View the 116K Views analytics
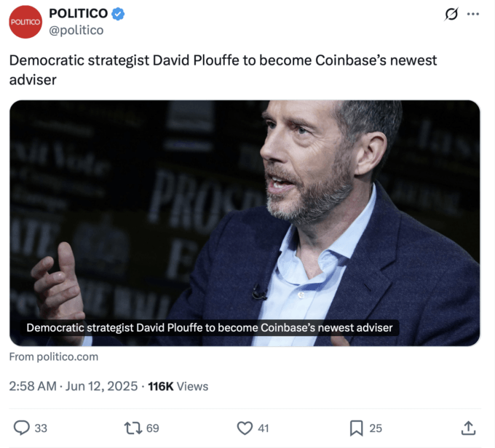The image size is (495, 448). point(178,386)
